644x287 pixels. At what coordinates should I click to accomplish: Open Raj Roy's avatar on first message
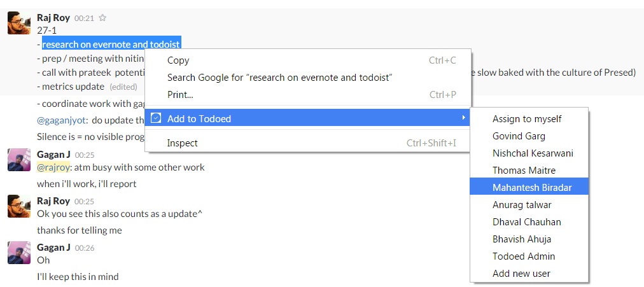[x=19, y=23]
